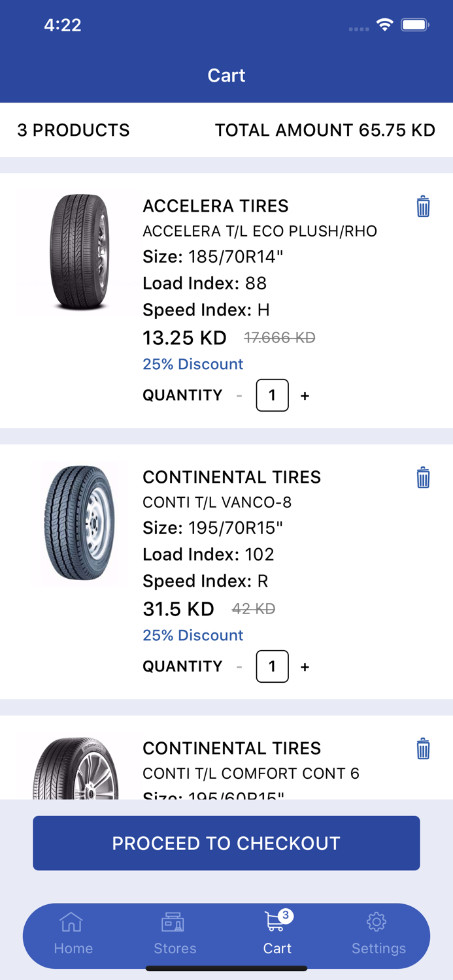Open the Stores icon in bottom navigation
This screenshot has width=453, height=980.
coord(173,922)
